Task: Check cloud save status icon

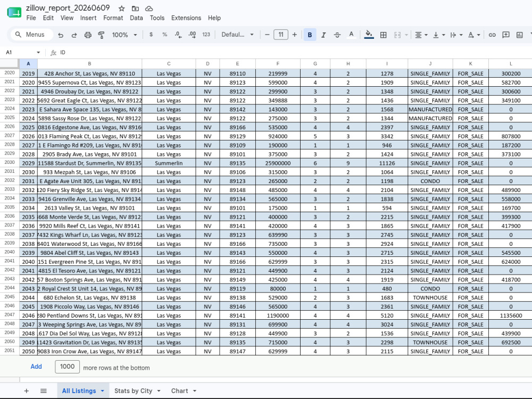Action: tap(148, 9)
